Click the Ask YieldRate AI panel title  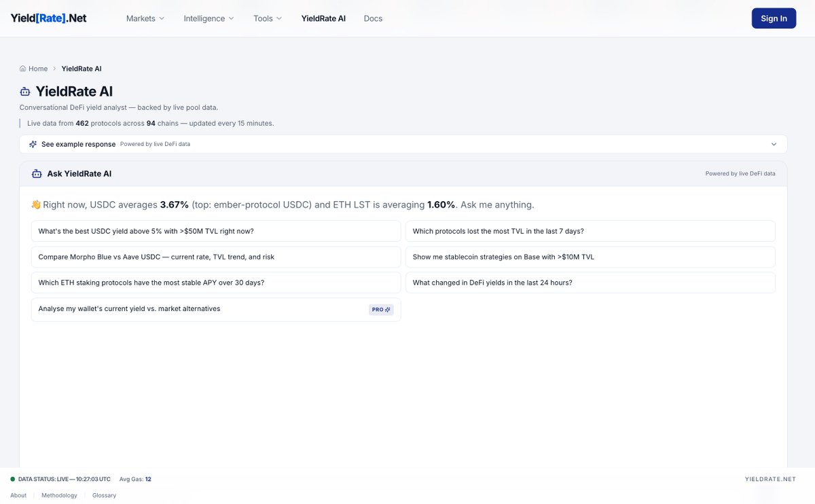point(79,174)
